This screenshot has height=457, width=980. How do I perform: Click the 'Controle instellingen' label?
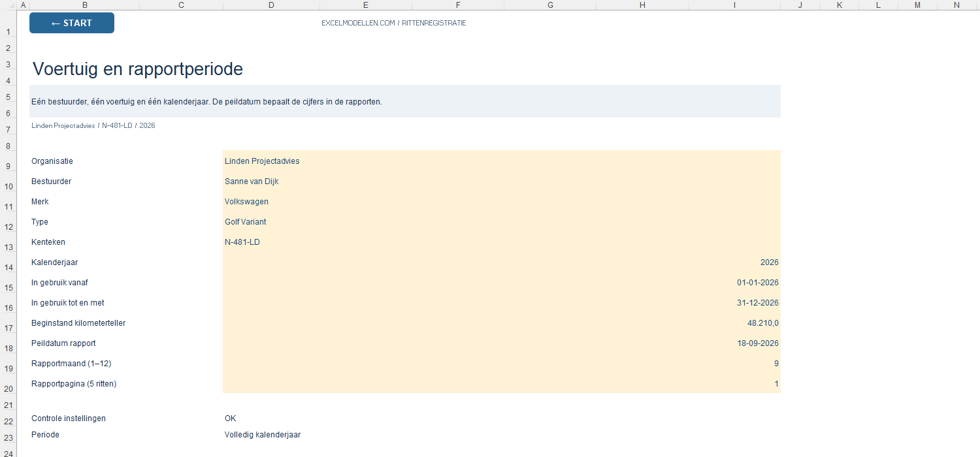point(69,418)
